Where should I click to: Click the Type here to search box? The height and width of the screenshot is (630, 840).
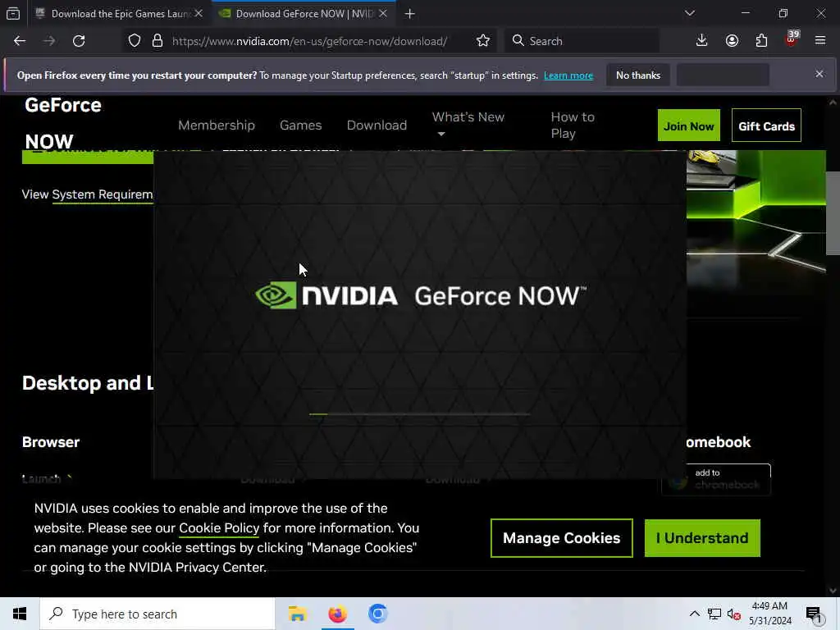[157, 614]
